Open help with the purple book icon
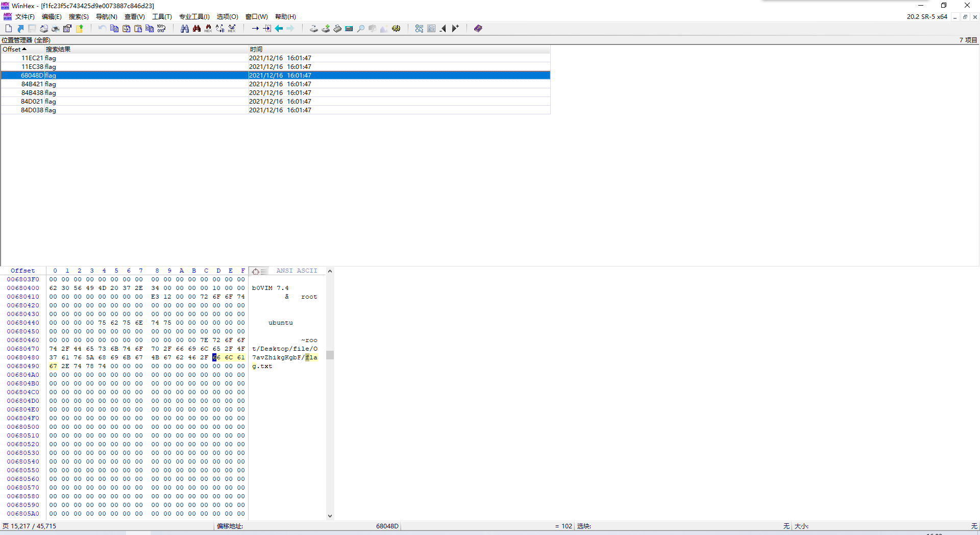 (x=478, y=29)
